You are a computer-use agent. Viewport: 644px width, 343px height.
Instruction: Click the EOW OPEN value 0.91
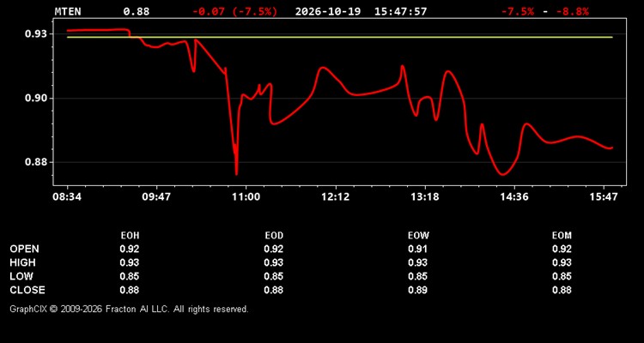pos(417,249)
